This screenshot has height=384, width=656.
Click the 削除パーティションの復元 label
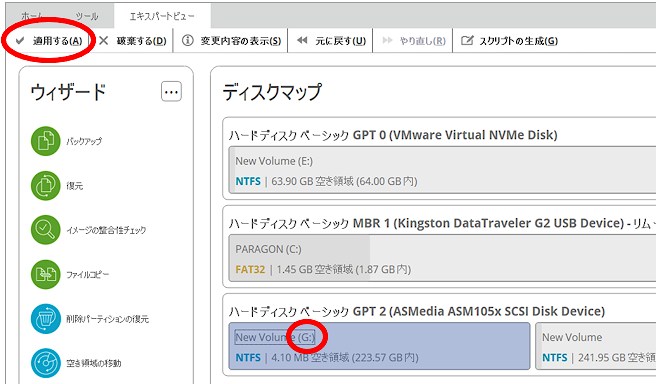(x=108, y=319)
